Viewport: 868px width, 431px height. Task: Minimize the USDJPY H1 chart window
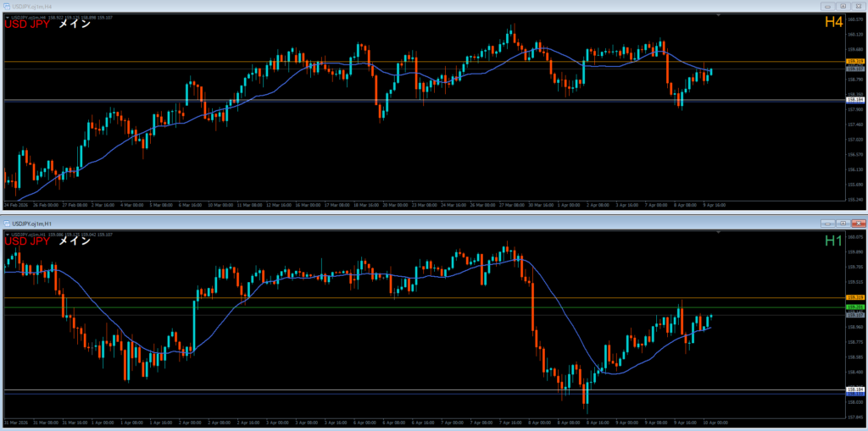coord(828,224)
